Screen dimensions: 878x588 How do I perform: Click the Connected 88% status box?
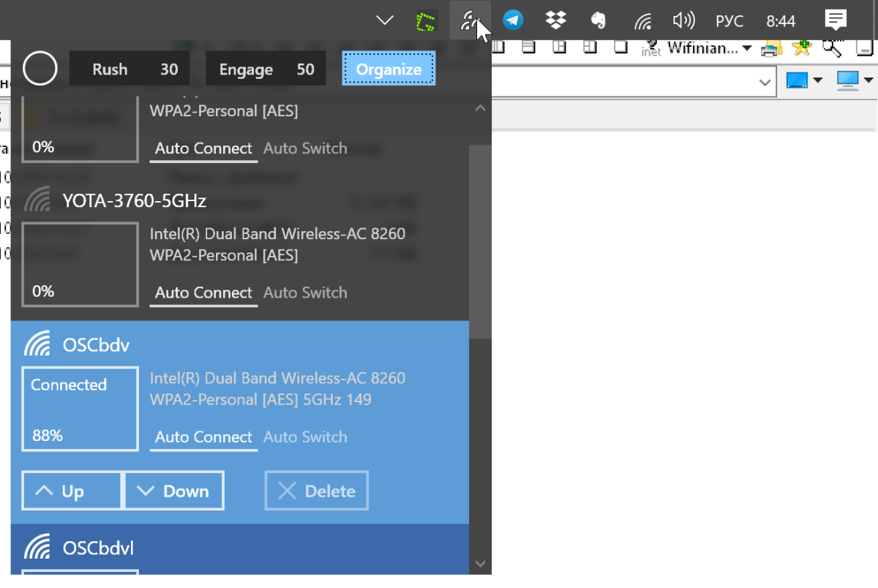point(80,409)
